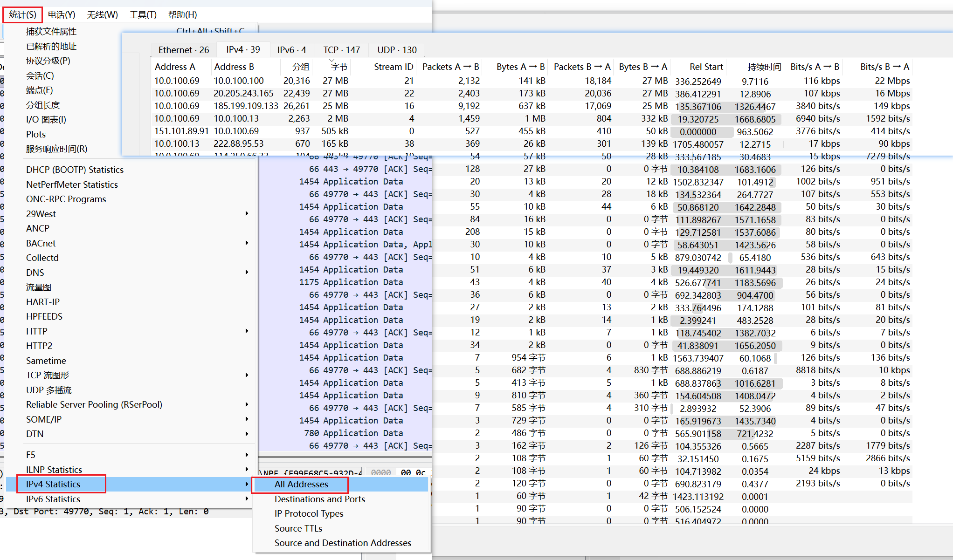The width and height of the screenshot is (953, 560).
Task: Switch to the TCP · 147 tab
Action: tap(341, 50)
